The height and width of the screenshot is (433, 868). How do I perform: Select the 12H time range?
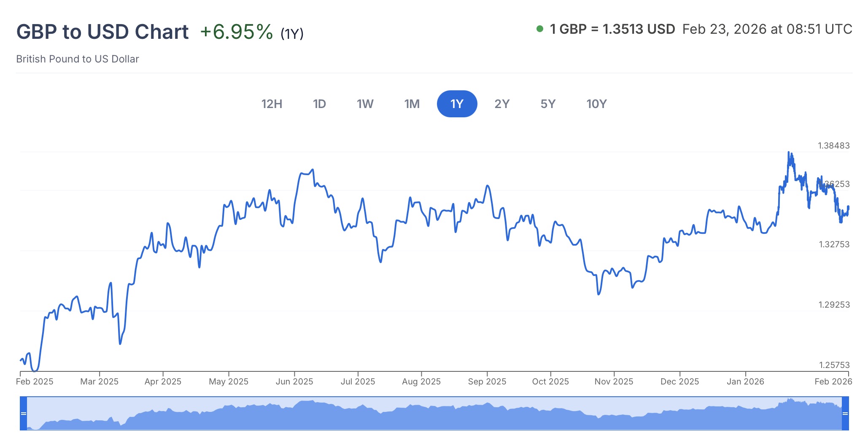click(x=272, y=104)
